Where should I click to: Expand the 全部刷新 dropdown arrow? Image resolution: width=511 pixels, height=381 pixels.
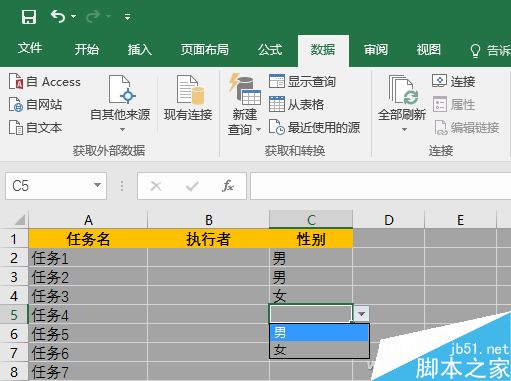pyautogui.click(x=404, y=129)
